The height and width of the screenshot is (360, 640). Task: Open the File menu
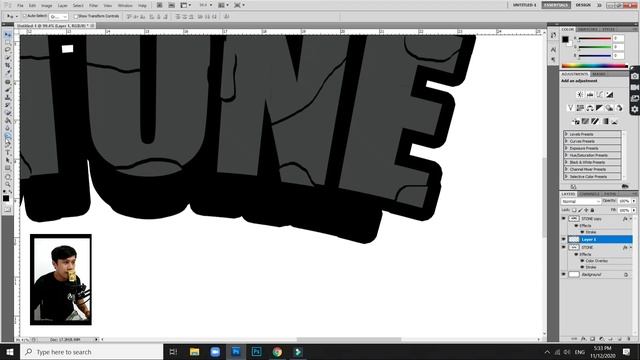pyautogui.click(x=20, y=6)
